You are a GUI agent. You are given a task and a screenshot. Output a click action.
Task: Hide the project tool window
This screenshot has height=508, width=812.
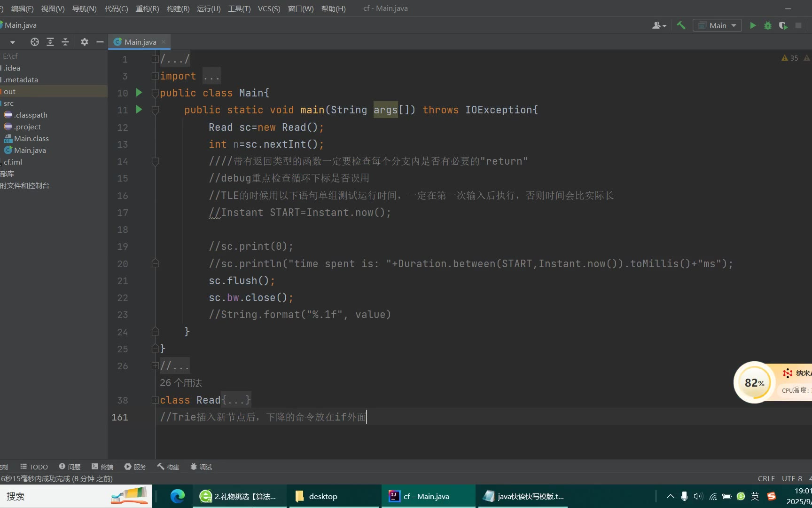(100, 42)
